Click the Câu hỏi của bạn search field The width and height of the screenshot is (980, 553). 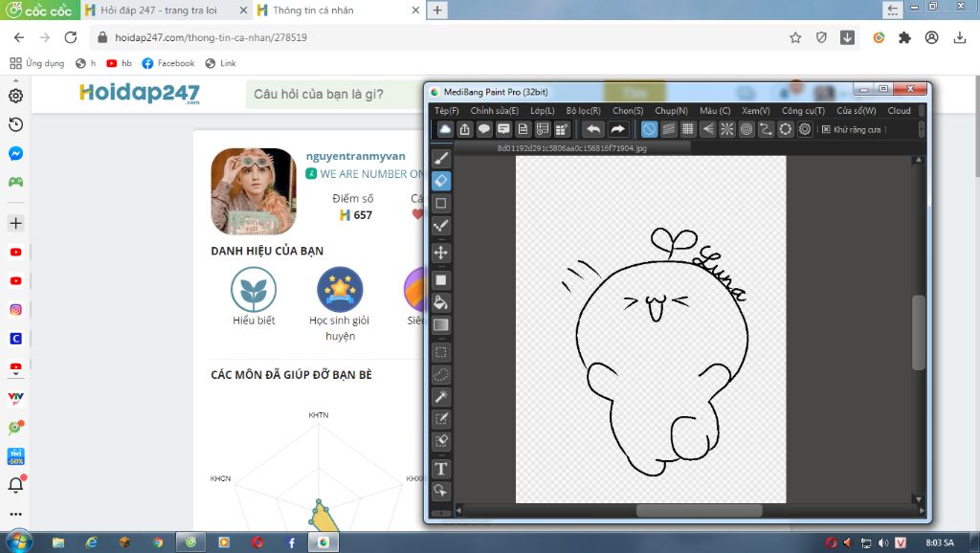pyautogui.click(x=334, y=95)
